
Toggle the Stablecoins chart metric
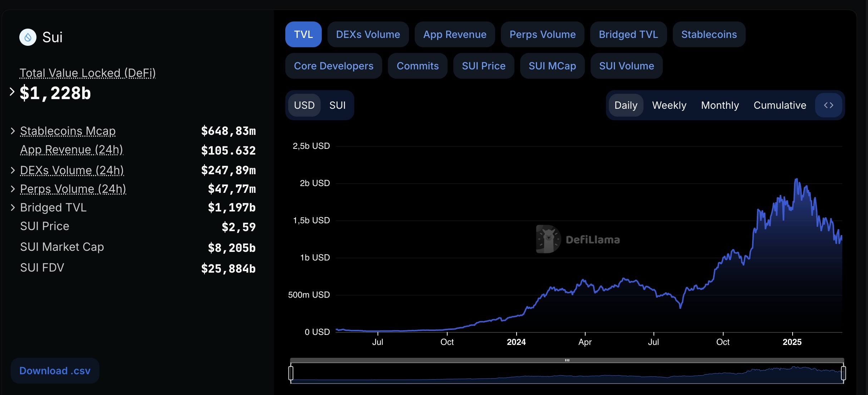coord(709,34)
